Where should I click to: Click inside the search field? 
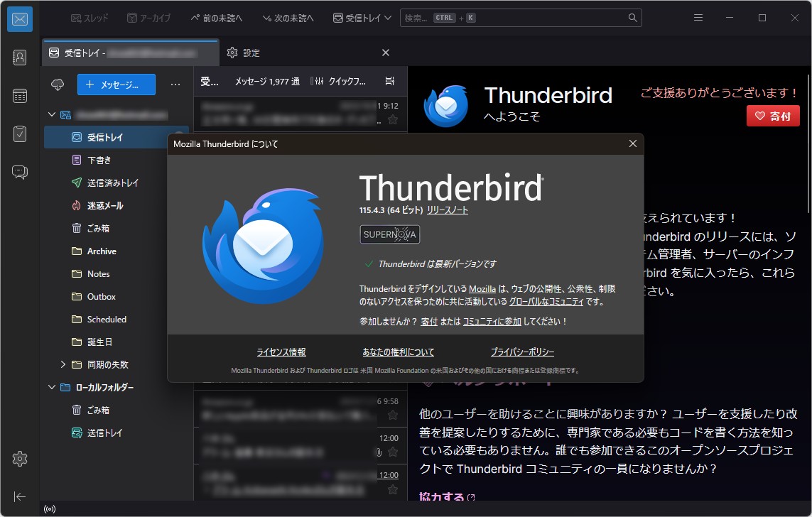tap(522, 17)
